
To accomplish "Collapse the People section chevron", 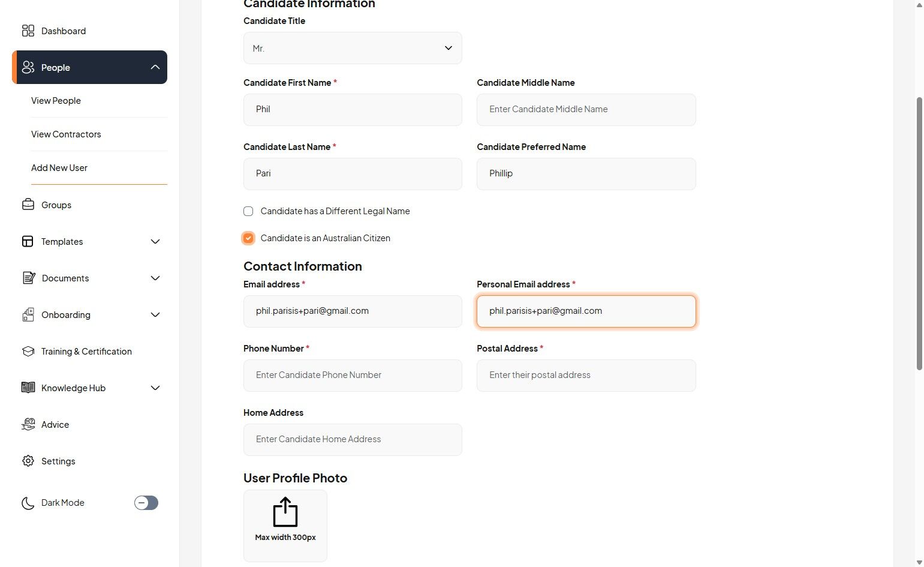I will (x=155, y=67).
